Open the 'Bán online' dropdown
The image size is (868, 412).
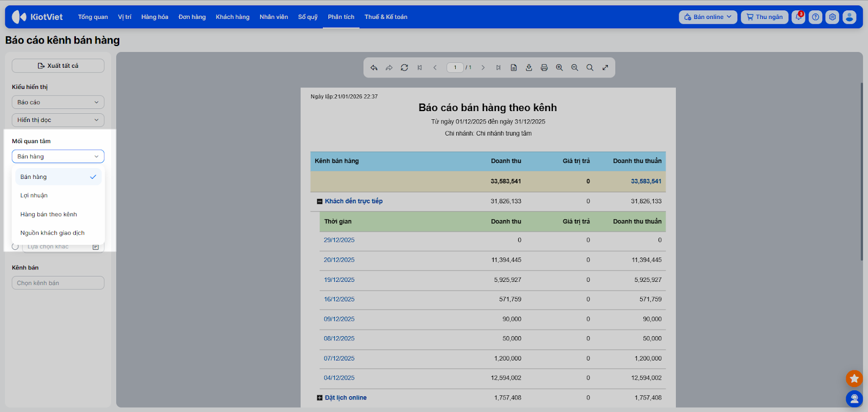click(708, 17)
